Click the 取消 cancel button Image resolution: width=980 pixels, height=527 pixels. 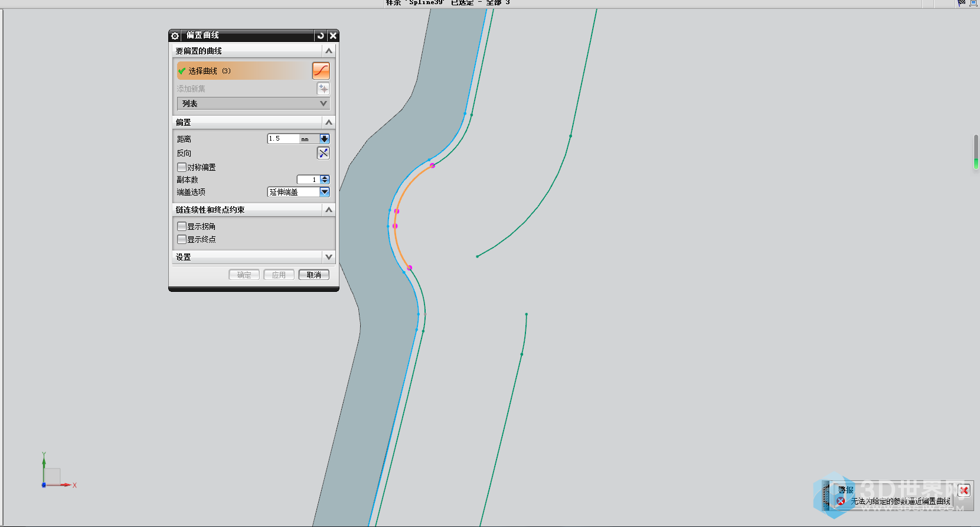pos(313,275)
